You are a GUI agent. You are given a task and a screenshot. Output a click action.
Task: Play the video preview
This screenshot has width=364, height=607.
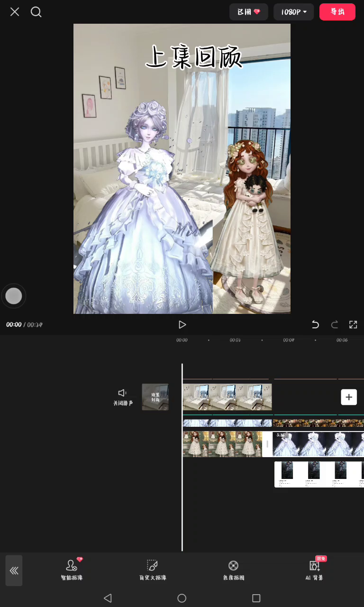click(182, 324)
